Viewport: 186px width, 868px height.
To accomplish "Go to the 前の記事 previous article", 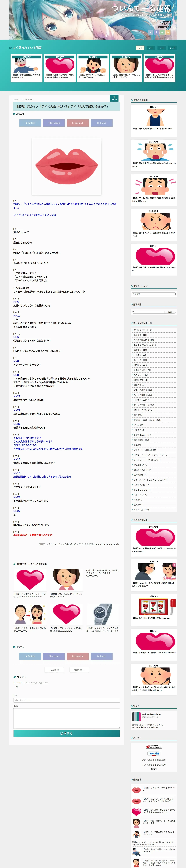I will point(54,670).
